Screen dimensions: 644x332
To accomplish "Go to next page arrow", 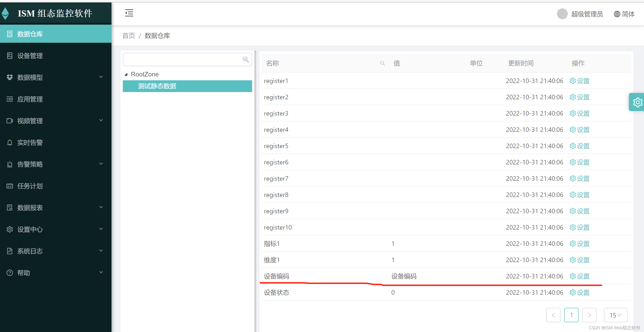I will coord(589,315).
